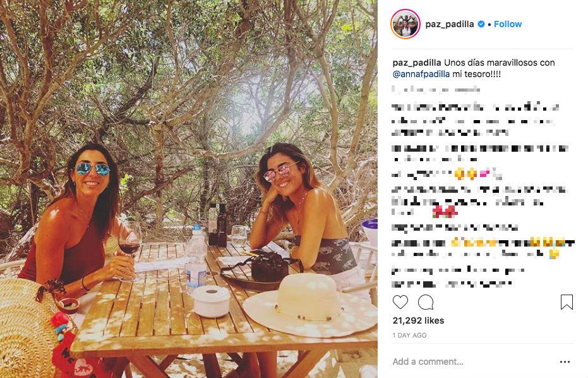Open the paz_padilla username in the header

(x=449, y=24)
